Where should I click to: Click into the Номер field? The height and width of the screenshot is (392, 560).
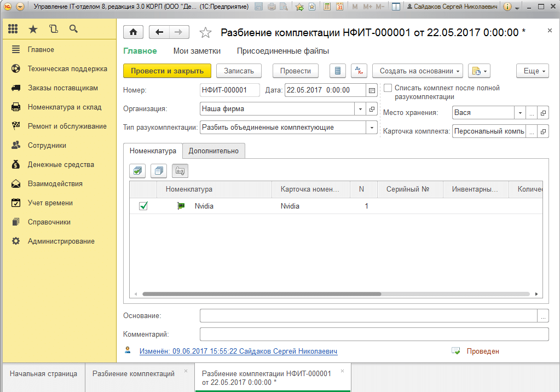(230, 90)
